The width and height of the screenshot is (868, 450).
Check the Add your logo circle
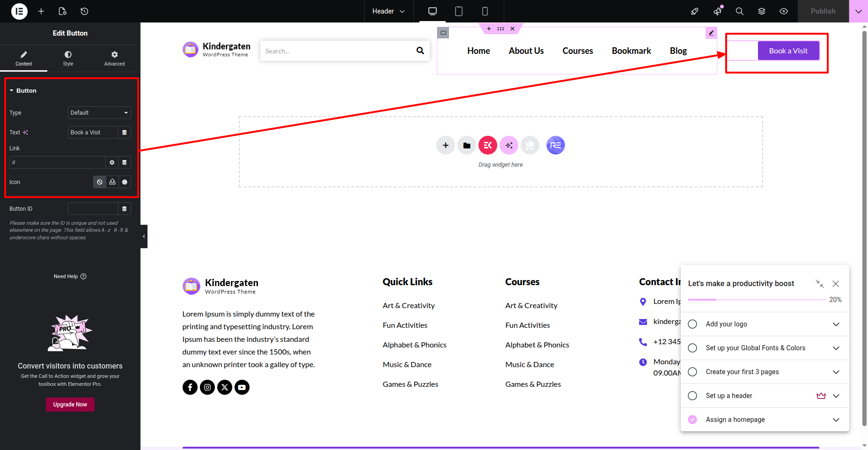click(692, 324)
